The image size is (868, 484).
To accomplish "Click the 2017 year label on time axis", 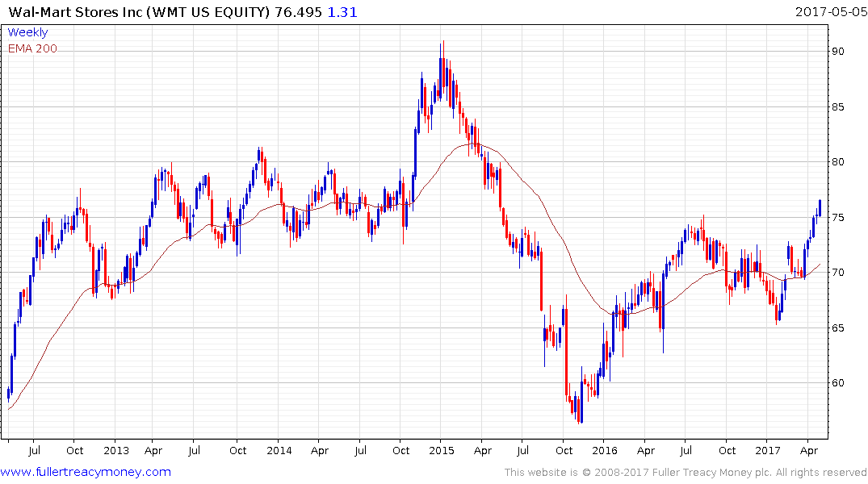I will (x=768, y=450).
